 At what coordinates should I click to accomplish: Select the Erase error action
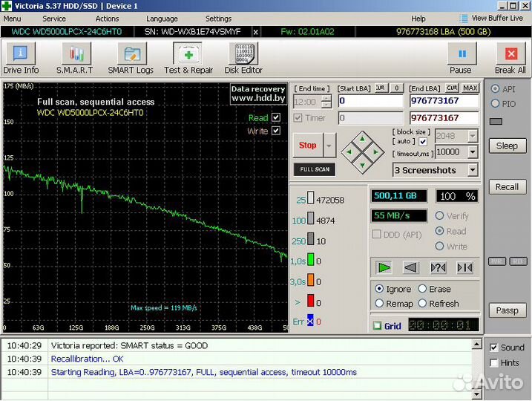click(x=422, y=289)
